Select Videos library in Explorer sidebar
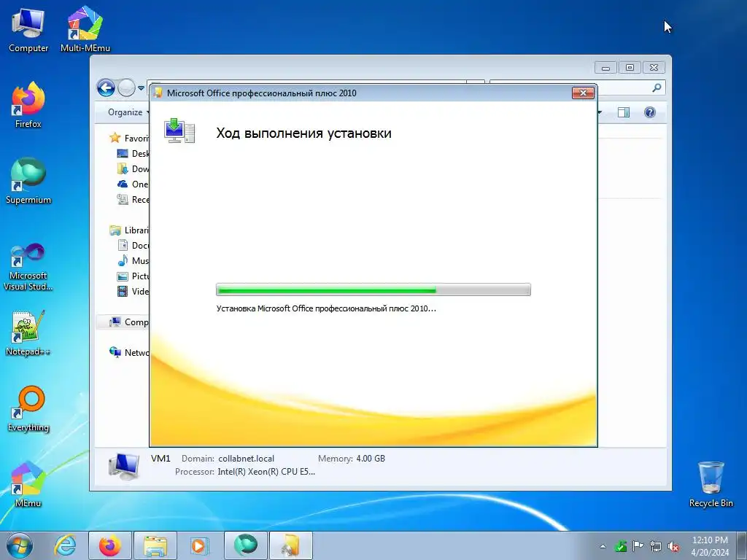This screenshot has width=747, height=560. point(133,291)
